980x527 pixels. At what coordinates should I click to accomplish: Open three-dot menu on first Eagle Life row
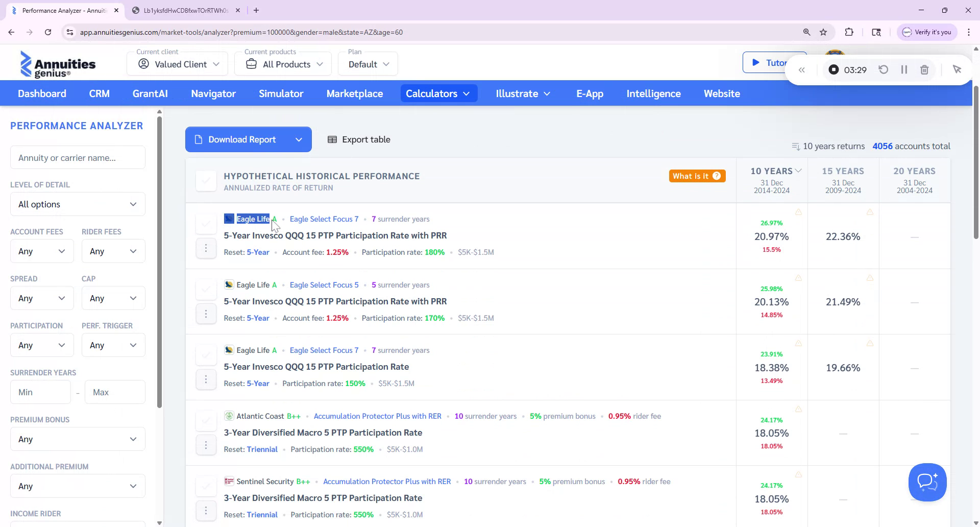click(206, 248)
